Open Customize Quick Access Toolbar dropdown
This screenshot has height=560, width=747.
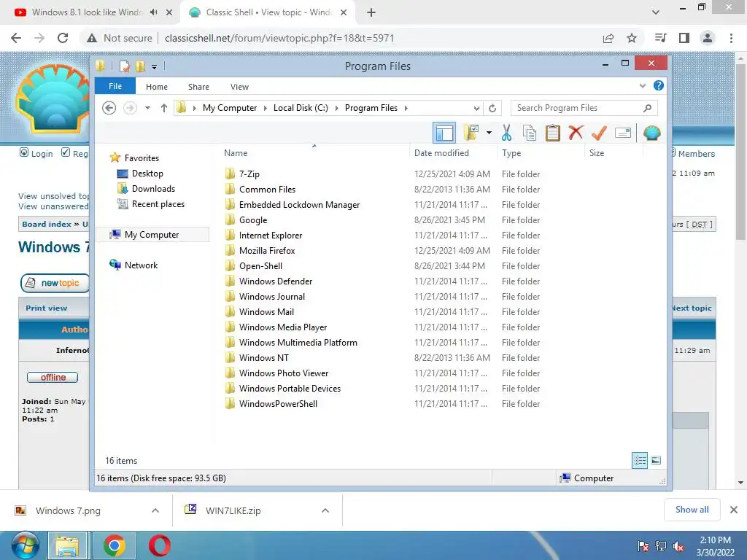(155, 66)
